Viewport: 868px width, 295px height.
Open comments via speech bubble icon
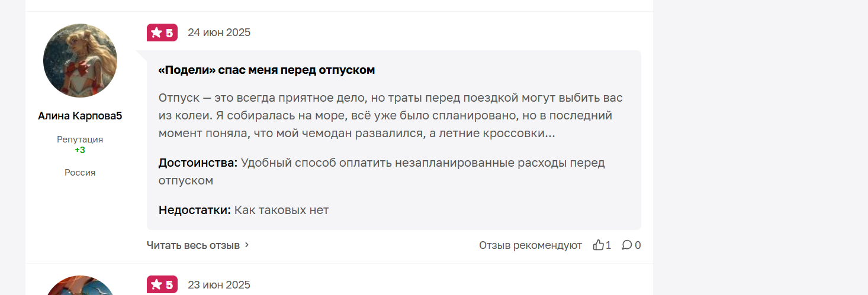pos(627,245)
